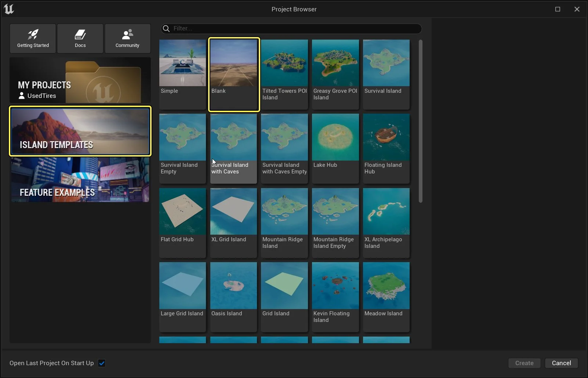Click the template list vertical scrollbar
The width and height of the screenshot is (588, 378).
pos(421,121)
